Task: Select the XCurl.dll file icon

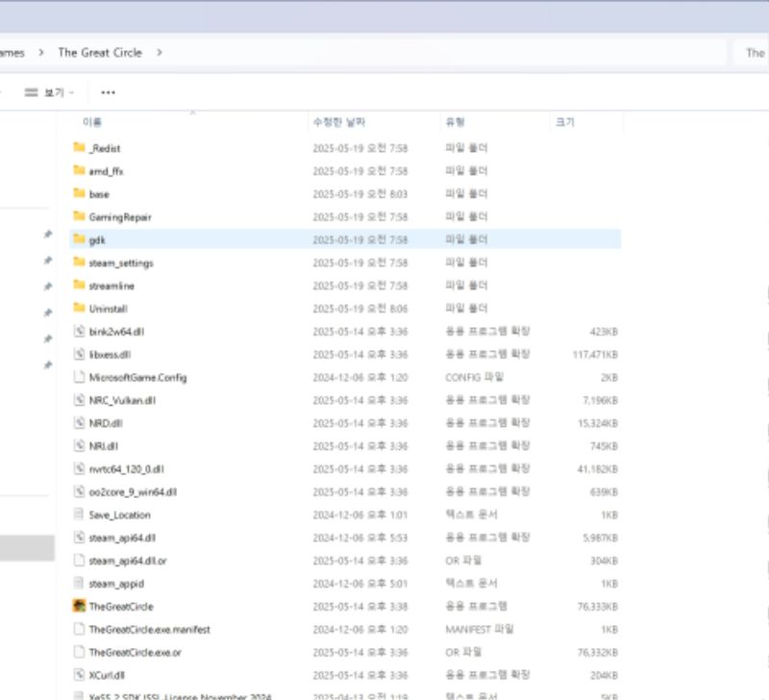Action: (x=79, y=675)
